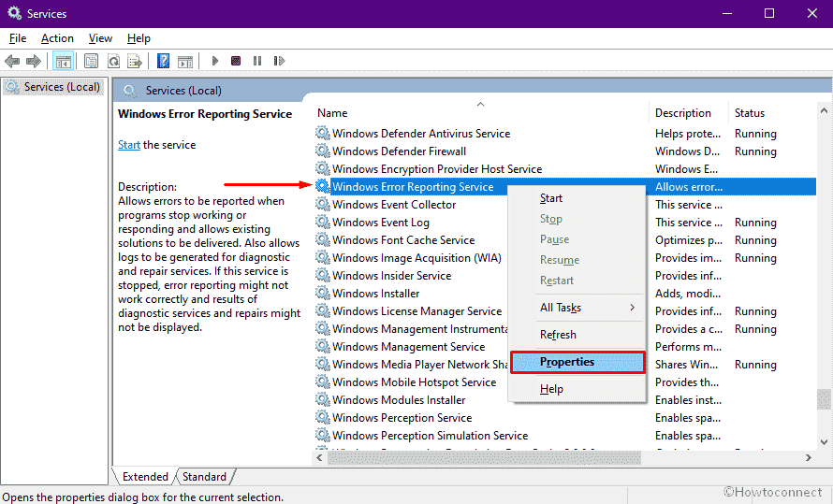This screenshot has height=504, width=833.
Task: Click the Forward arrow toolbar icon
Action: coord(34,62)
